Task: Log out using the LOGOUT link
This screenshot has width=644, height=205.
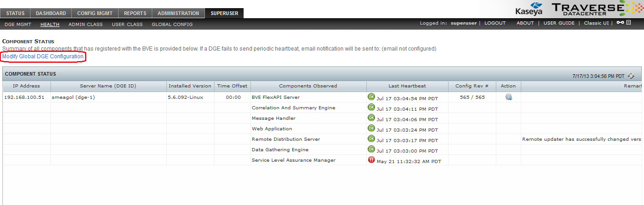Action: [495, 23]
